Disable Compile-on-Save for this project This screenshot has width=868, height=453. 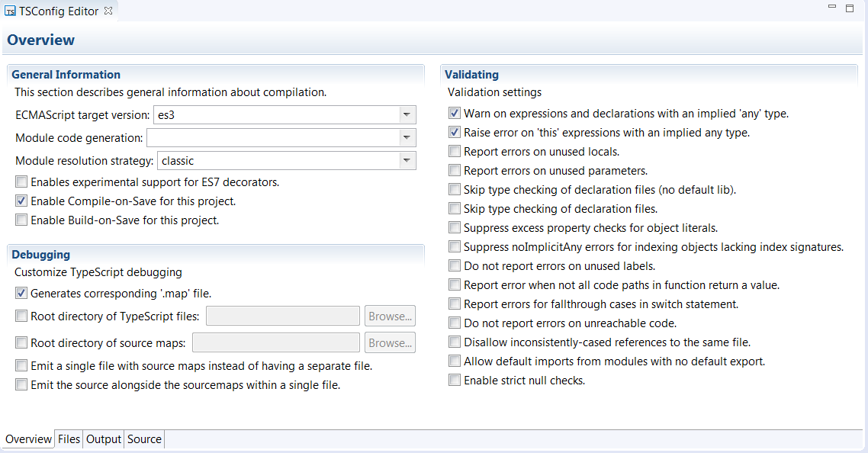[21, 201]
